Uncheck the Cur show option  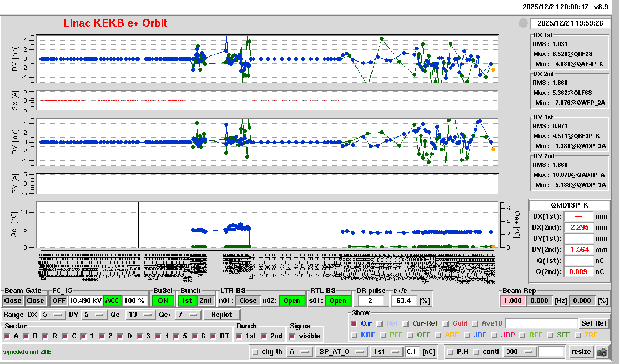pyautogui.click(x=354, y=323)
